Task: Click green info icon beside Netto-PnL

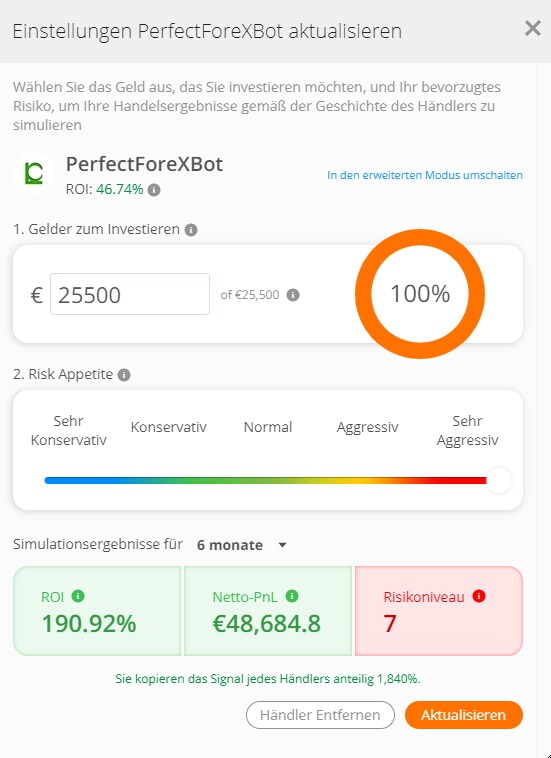Action: click(x=292, y=596)
